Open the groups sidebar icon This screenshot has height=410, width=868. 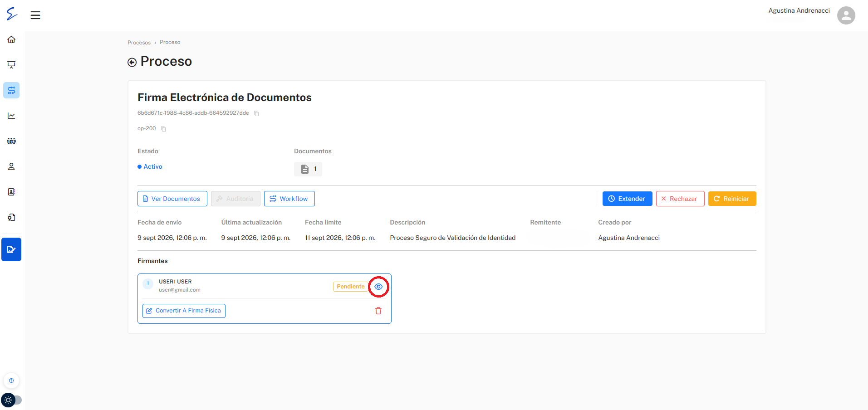(11, 141)
